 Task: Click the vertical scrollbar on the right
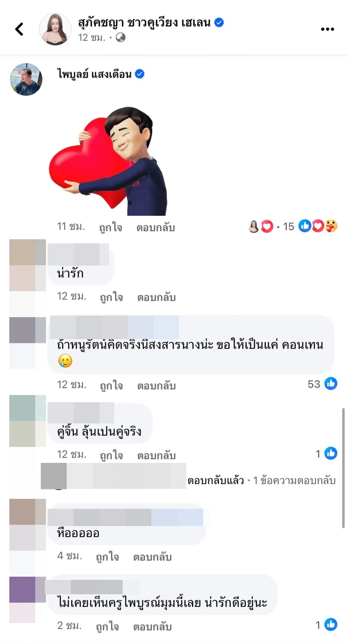343,468
